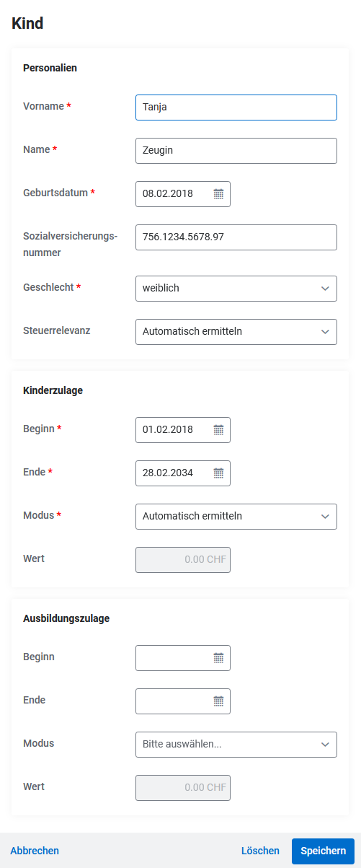Screen dimensions: 361x868
Task: Click the Sozialversicherungsnummer input field
Action: tap(236, 237)
